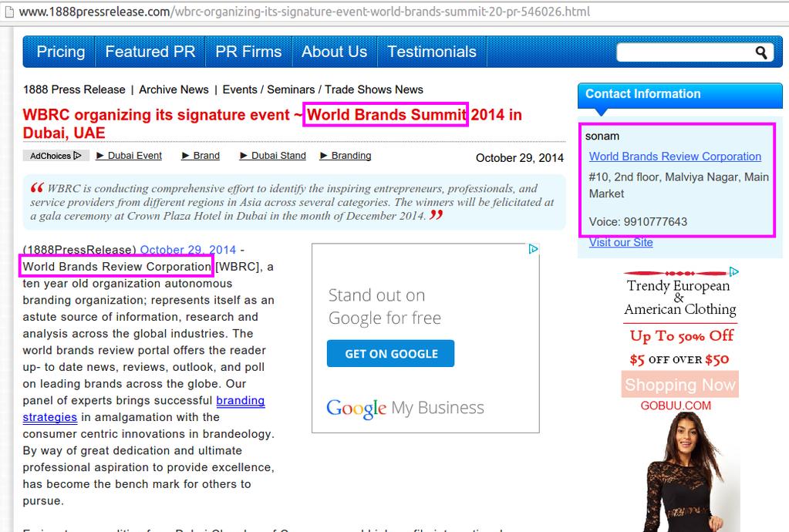Click Trendy European & American Clothing ad title

(679, 297)
